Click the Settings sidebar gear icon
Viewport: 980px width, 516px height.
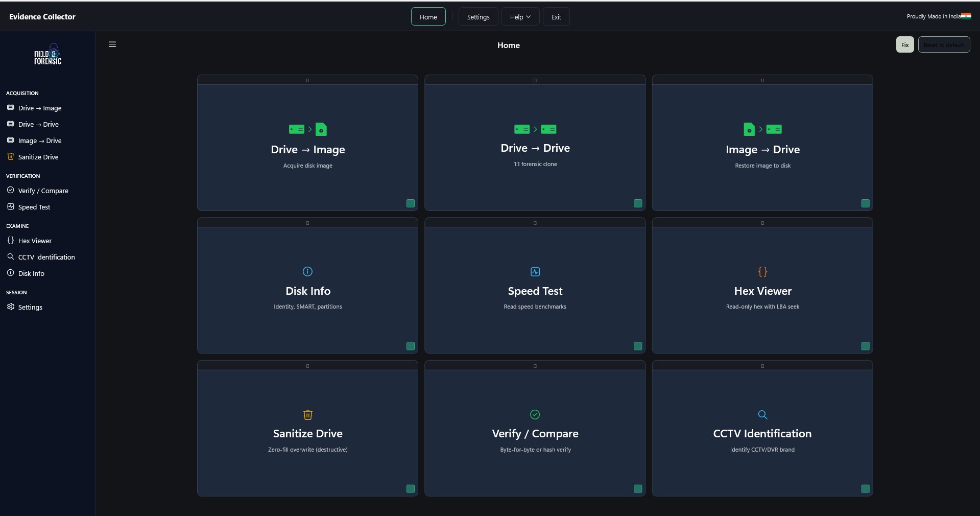11,307
